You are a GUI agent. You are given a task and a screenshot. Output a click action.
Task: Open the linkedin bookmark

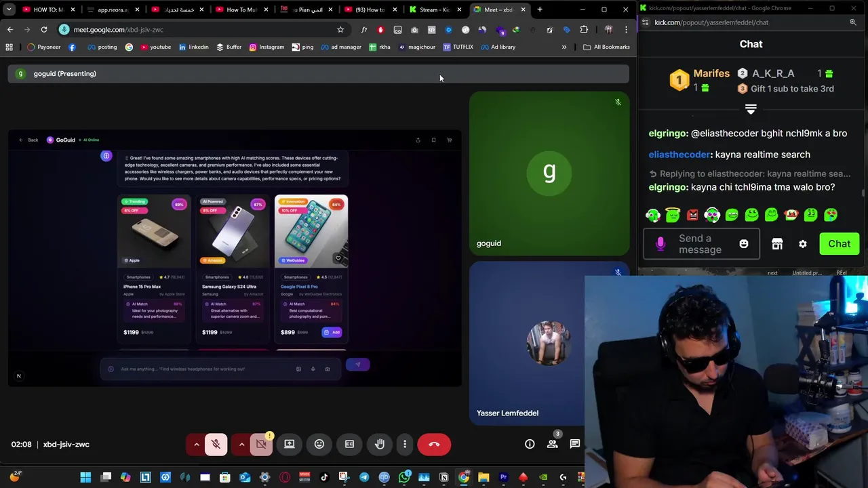click(193, 47)
